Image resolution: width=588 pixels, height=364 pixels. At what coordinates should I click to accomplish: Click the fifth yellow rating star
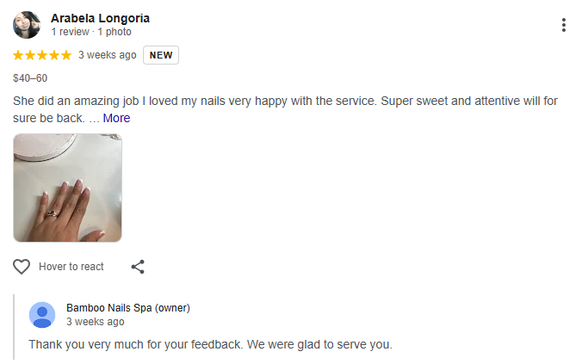66,55
